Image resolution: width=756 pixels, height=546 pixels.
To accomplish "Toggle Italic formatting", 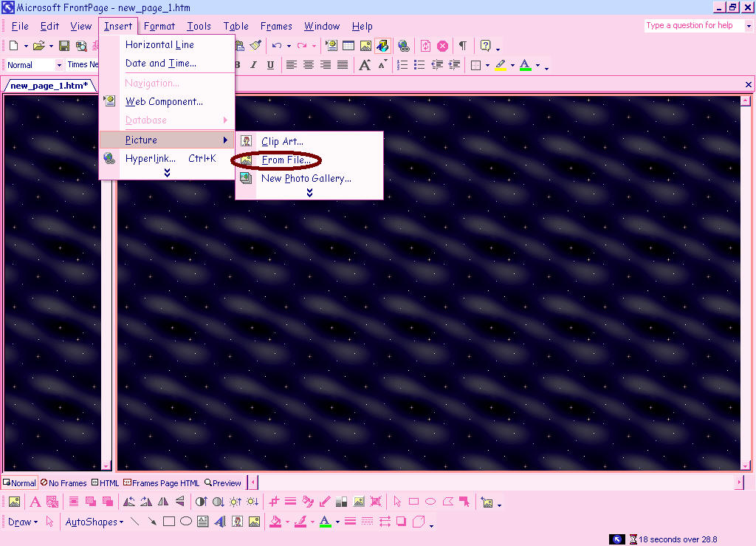I will tap(254, 64).
